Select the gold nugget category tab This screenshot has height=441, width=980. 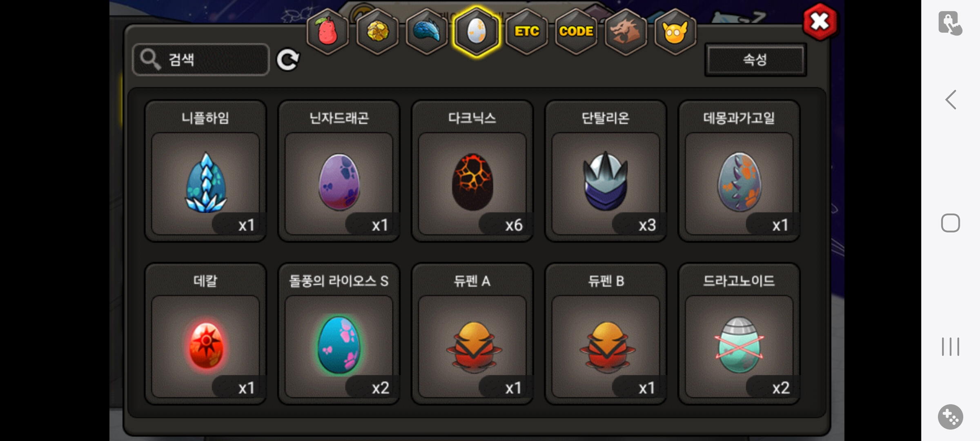pyautogui.click(x=377, y=31)
